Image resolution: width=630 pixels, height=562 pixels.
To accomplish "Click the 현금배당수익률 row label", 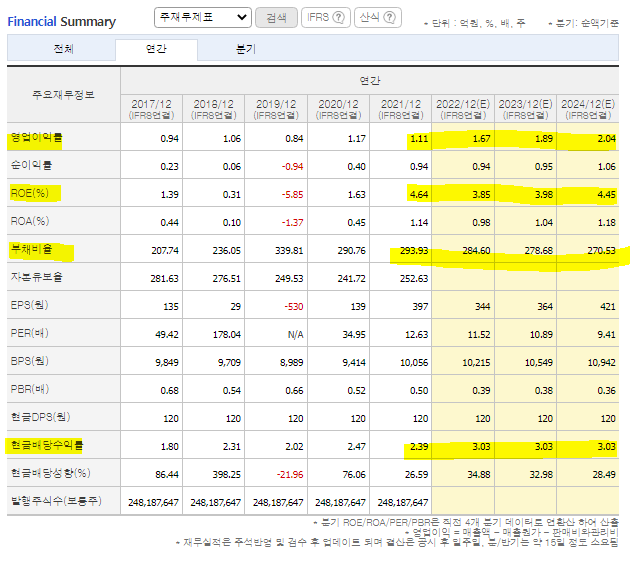I will pyautogui.click(x=47, y=445).
